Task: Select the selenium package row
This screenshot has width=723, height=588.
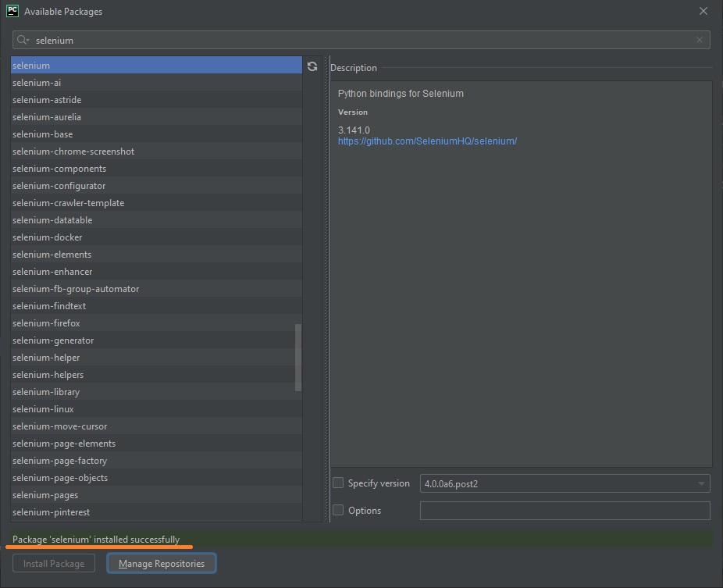Action: coord(156,65)
